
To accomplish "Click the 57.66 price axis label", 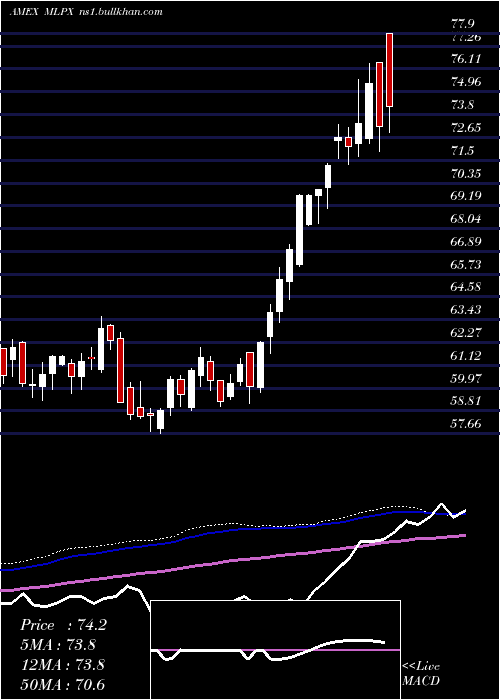I will 466,424.
